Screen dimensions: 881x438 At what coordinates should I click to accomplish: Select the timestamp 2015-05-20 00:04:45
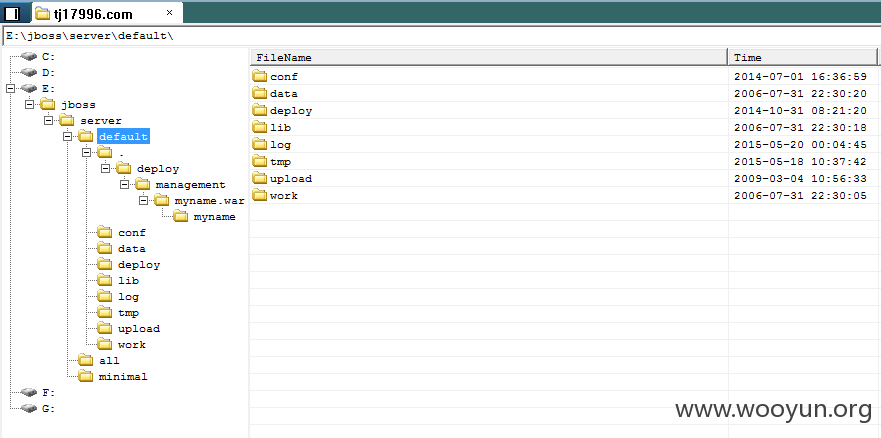[x=800, y=145]
